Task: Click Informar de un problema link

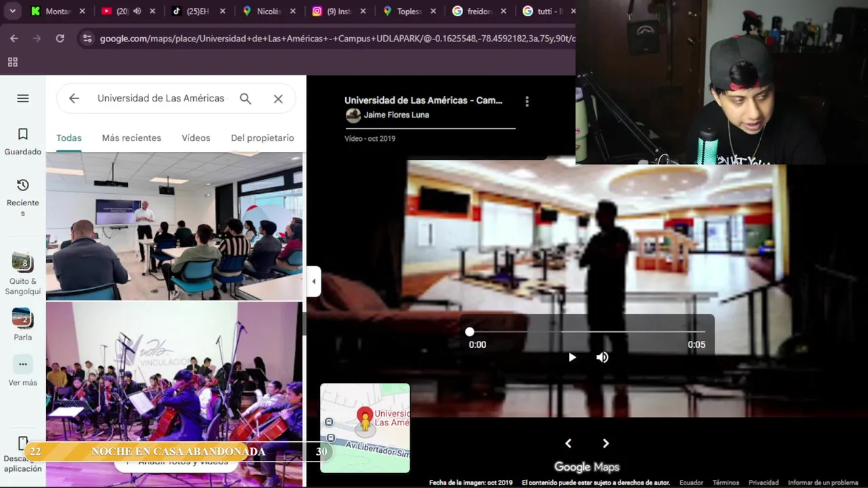Action: pyautogui.click(x=823, y=483)
